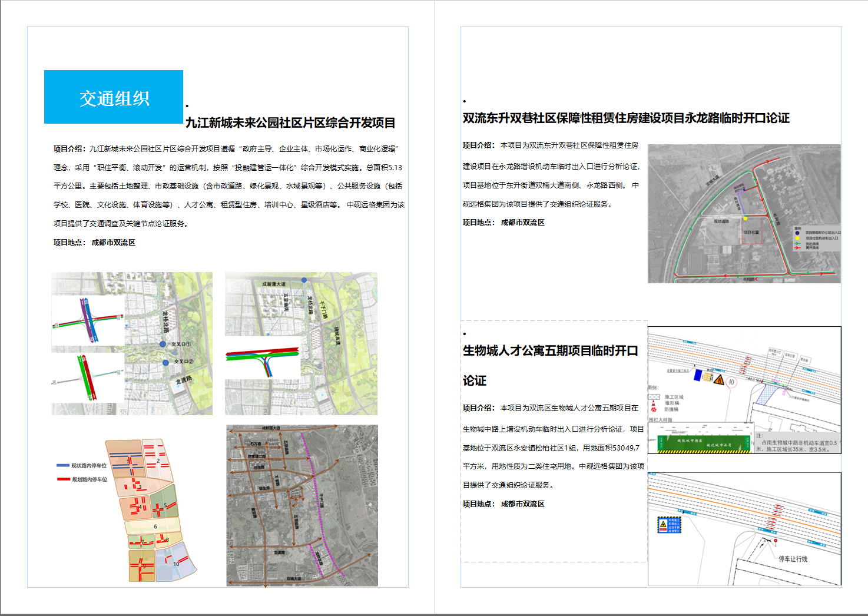868x616 pixels.
Task: Click the line starting 项目基地位于东升街道双楠大道南侧
Action: click(551, 186)
